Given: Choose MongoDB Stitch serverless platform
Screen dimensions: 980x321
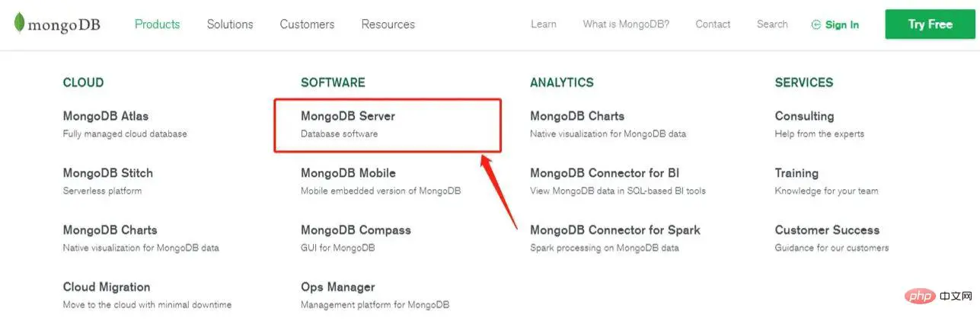Looking at the screenshot, I should point(108,173).
